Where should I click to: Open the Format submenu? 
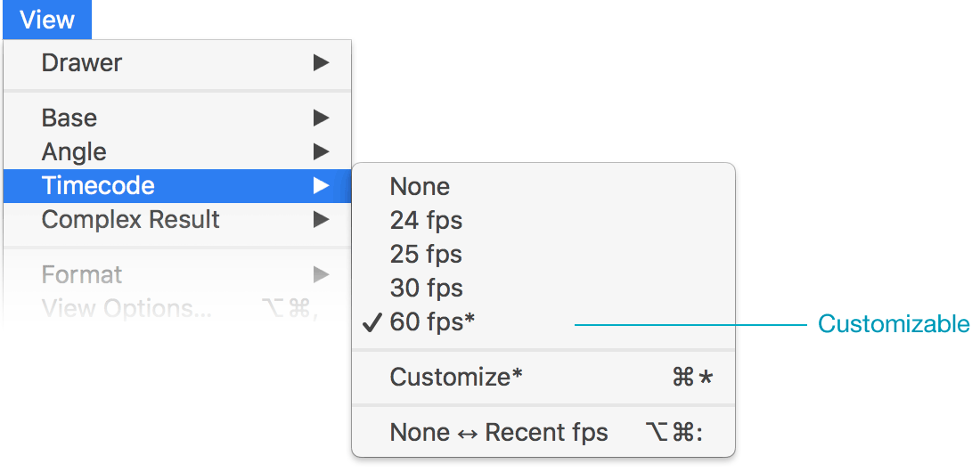tap(177, 274)
